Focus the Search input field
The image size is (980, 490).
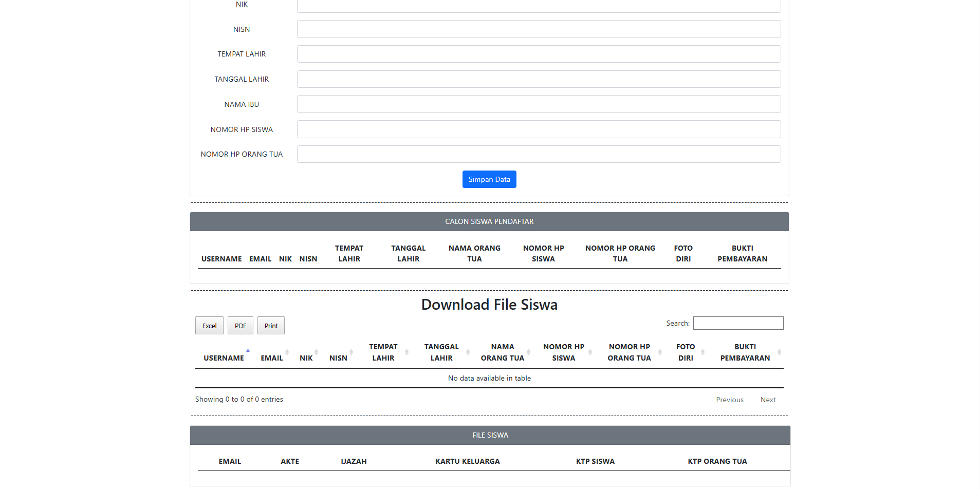tap(738, 323)
